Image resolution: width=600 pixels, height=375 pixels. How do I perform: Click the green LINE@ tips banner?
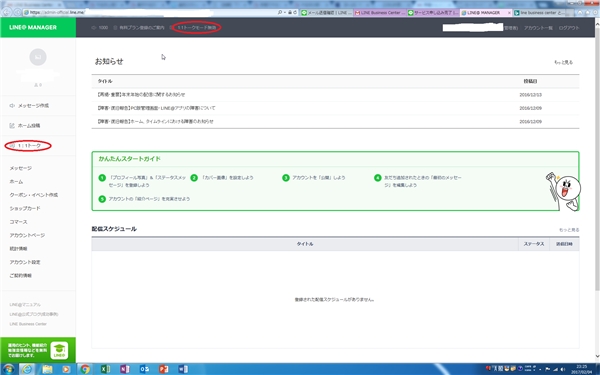(38, 350)
